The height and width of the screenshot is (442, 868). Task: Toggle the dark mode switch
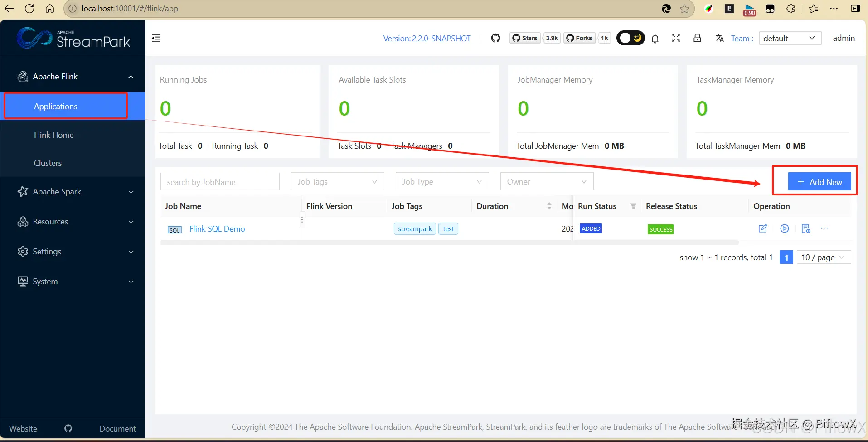pyautogui.click(x=630, y=38)
